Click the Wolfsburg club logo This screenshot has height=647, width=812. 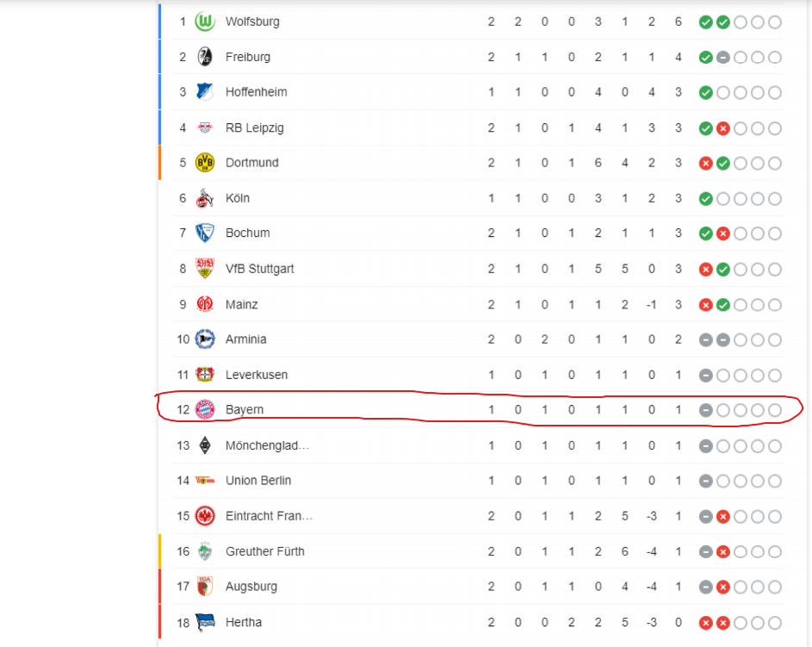(205, 22)
